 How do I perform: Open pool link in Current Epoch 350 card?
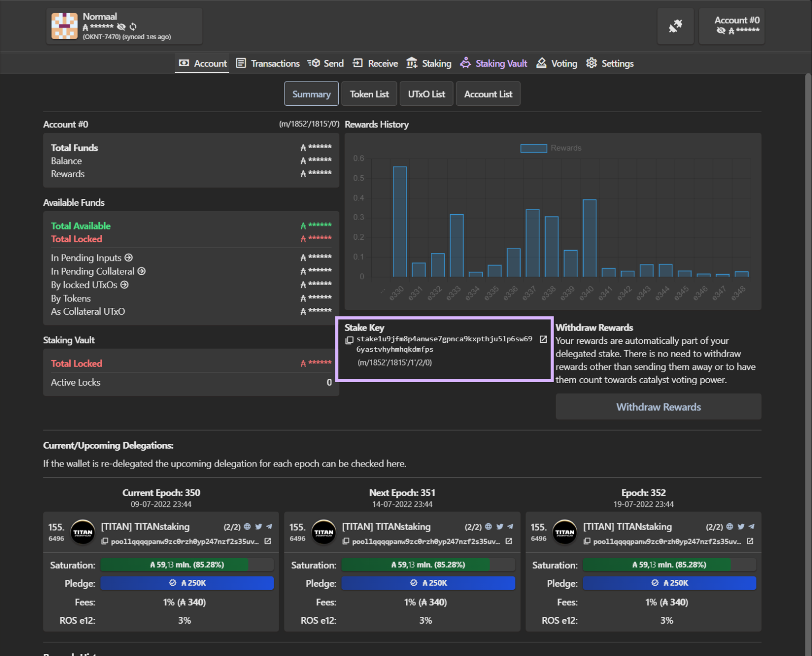pyautogui.click(x=268, y=541)
